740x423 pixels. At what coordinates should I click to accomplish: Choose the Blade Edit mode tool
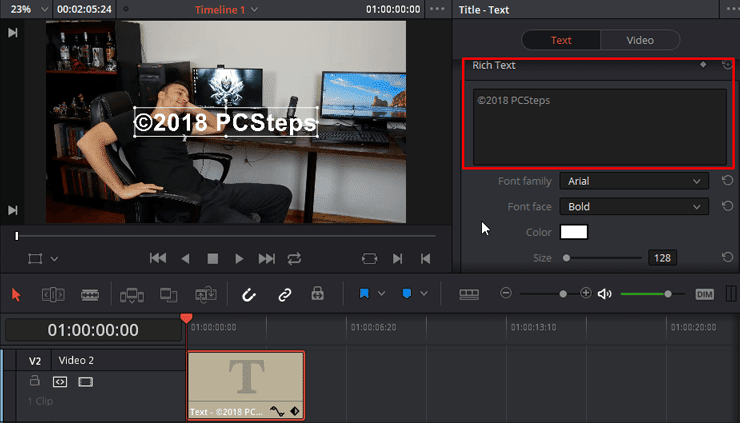pos(90,295)
